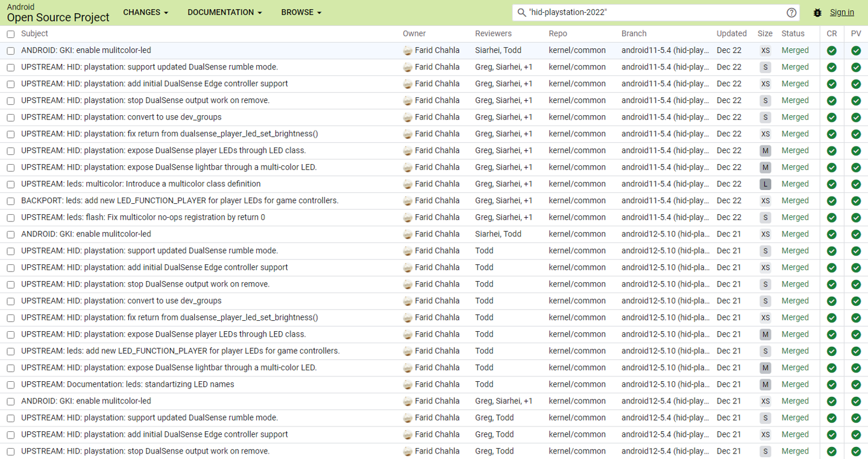Expand the CHANGES dropdown menu
This screenshot has height=459, width=868.
[x=145, y=13]
